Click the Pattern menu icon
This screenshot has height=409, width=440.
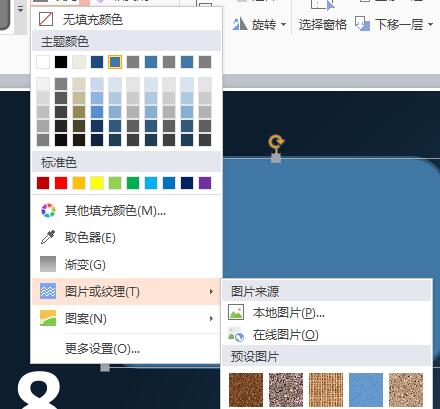tap(48, 318)
